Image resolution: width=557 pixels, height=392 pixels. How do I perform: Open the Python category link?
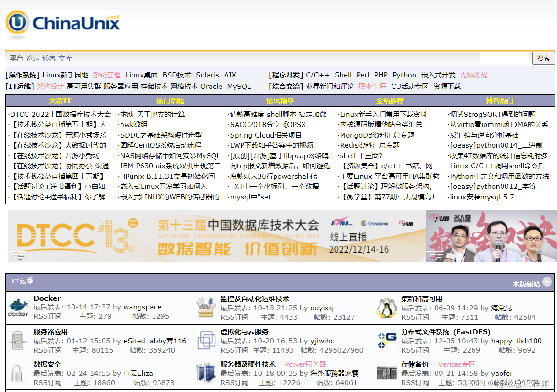[404, 75]
